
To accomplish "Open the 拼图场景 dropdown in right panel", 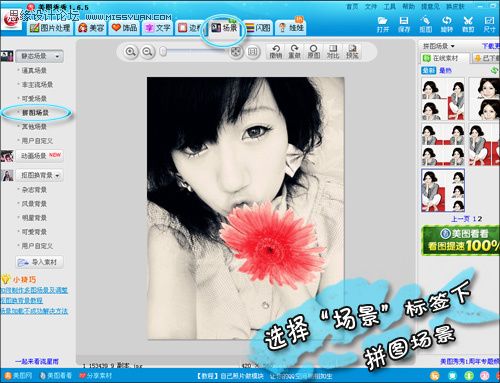I will 438,46.
